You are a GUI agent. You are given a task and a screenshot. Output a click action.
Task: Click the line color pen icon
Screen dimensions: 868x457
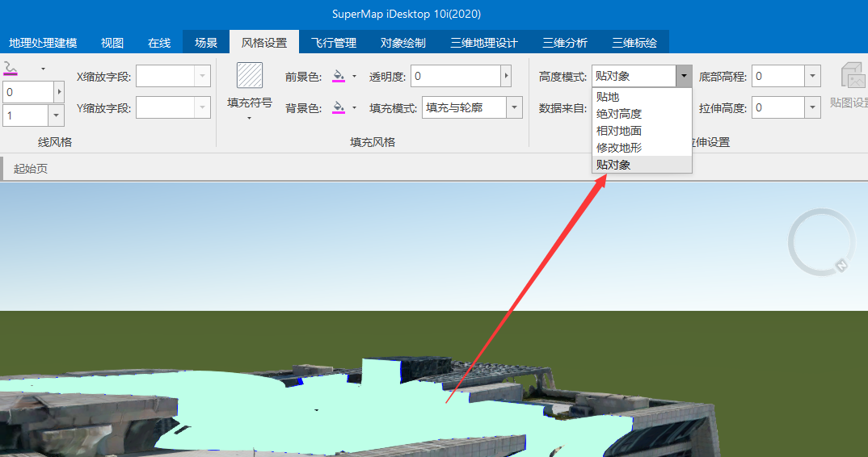11,69
